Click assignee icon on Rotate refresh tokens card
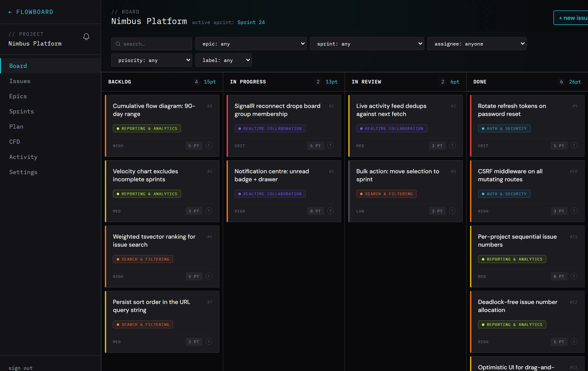 tap(574, 146)
